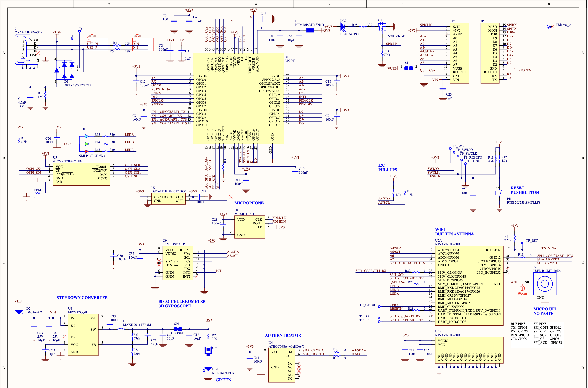Image resolution: width=588 pixels, height=388 pixels.
Task: Select the U8 MP34DT06JTR microphone block
Action: point(250,227)
